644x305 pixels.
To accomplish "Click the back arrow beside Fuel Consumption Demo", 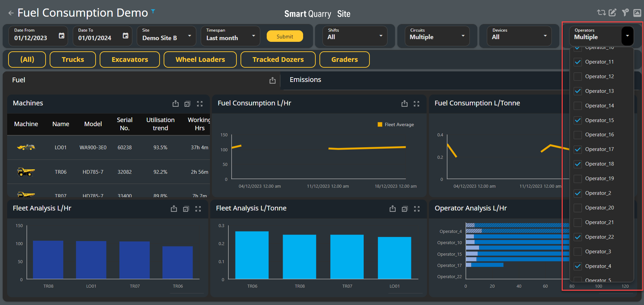I will (x=11, y=13).
